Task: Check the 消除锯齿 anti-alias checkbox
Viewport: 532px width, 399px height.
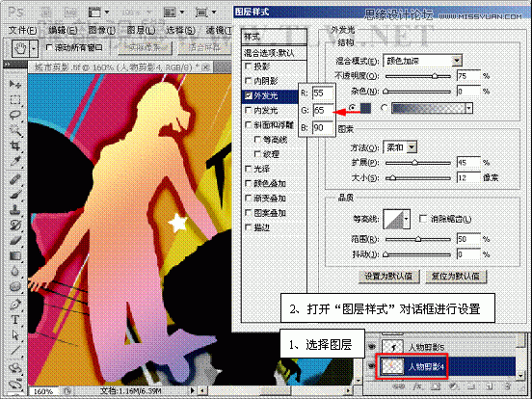Action: click(x=423, y=219)
